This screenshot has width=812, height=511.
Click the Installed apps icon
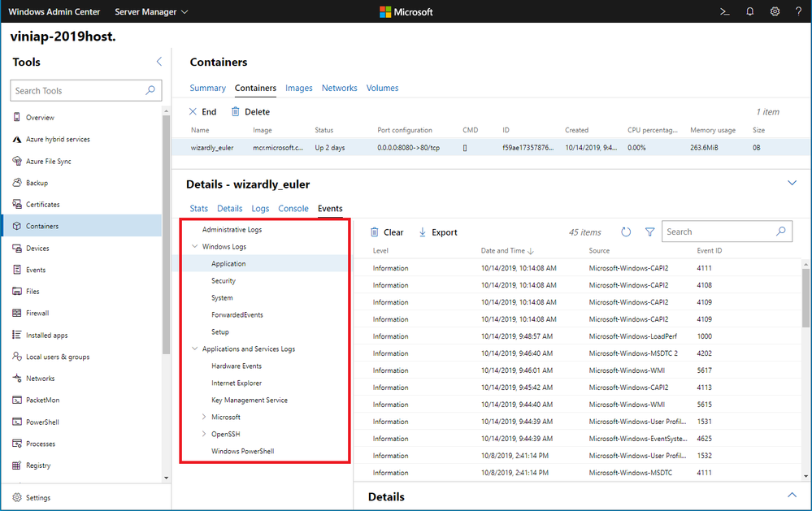16,335
